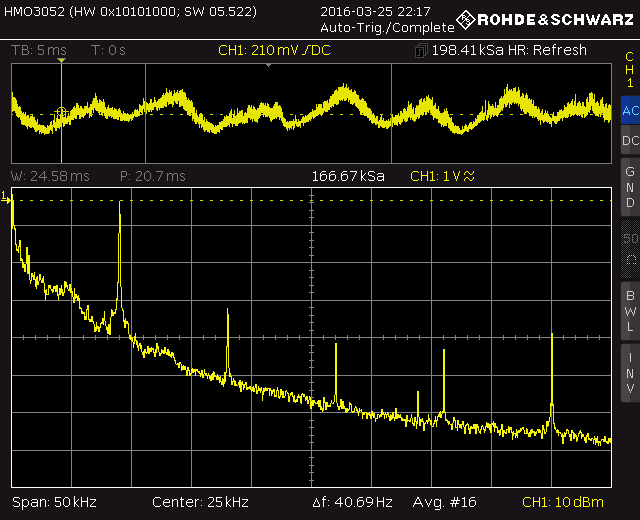The width and height of the screenshot is (640, 520).
Task: Open the CH1 menu header
Action: pos(629,70)
